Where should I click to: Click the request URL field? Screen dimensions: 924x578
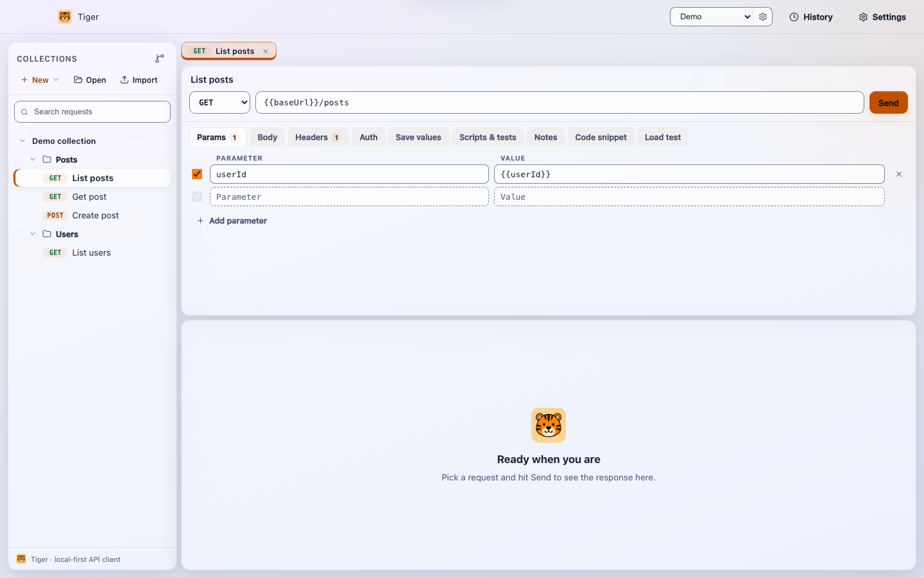tap(560, 103)
